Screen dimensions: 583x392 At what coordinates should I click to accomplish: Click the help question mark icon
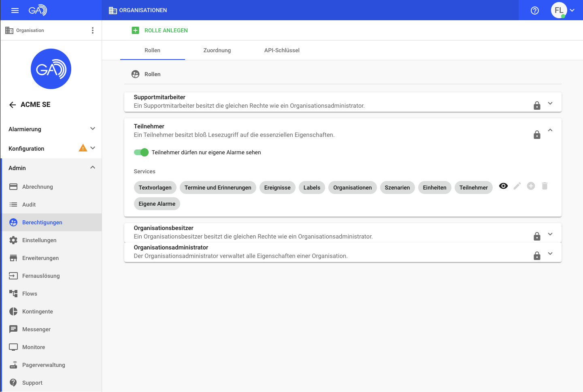pos(535,11)
